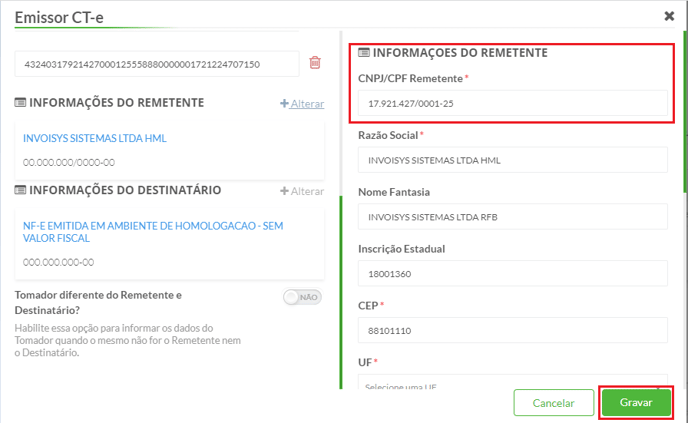The height and width of the screenshot is (423, 688).
Task: Focus the CEP input field
Action: coord(512,330)
